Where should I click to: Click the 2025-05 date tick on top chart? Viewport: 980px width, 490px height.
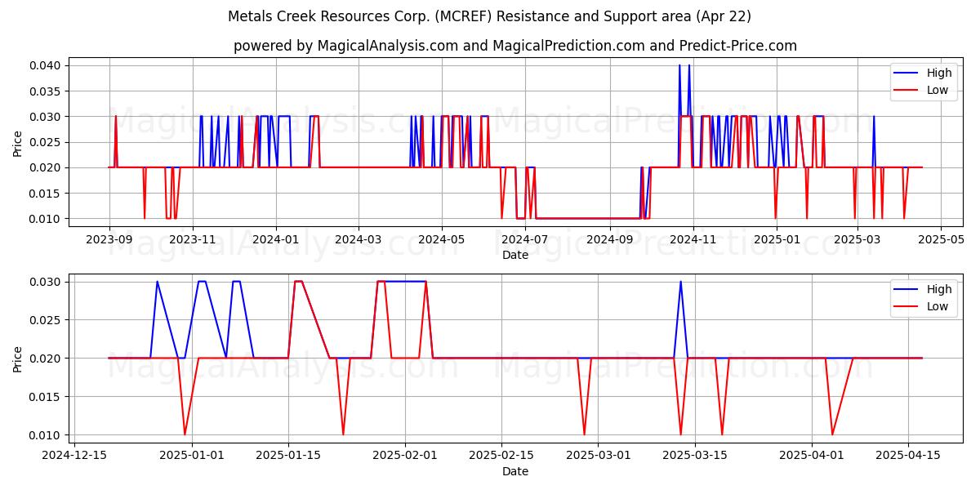click(940, 238)
